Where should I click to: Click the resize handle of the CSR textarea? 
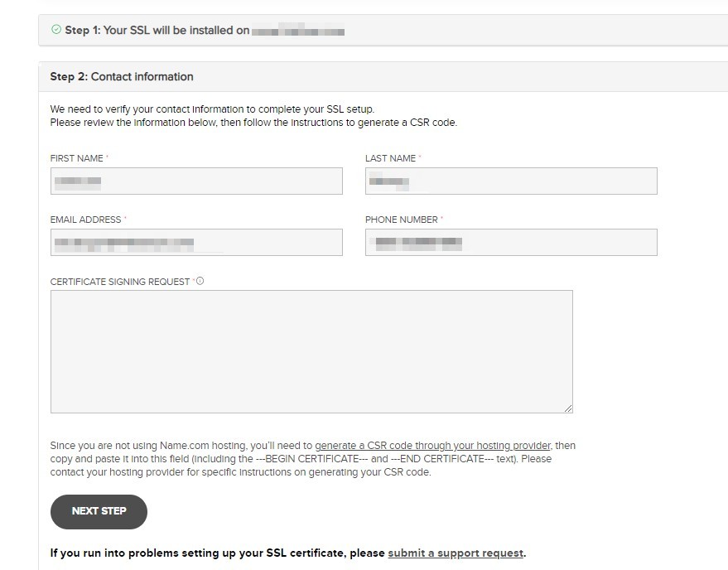click(568, 408)
